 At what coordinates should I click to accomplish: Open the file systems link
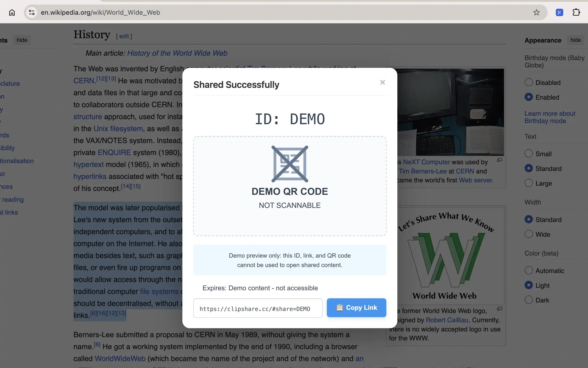tap(159, 291)
